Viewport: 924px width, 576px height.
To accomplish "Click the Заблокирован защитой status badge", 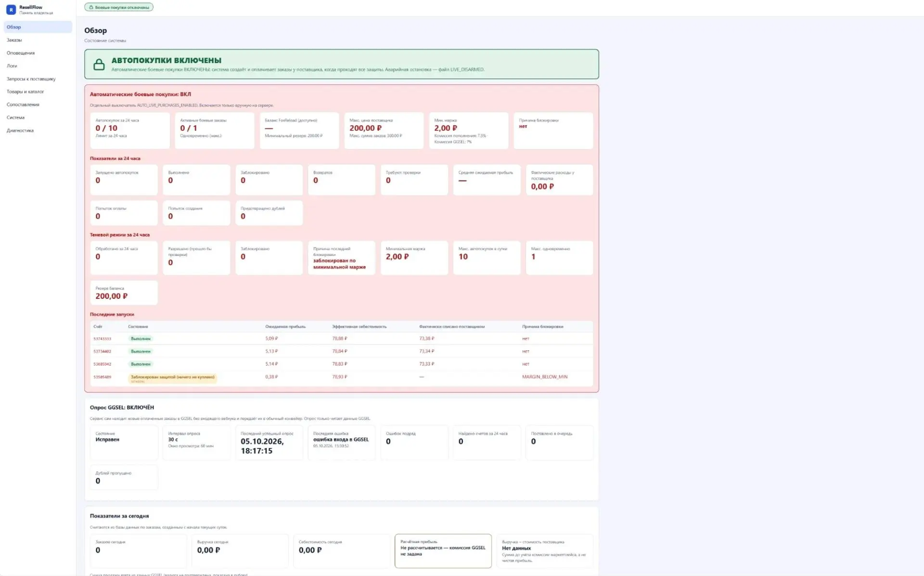I will pyautogui.click(x=172, y=378).
